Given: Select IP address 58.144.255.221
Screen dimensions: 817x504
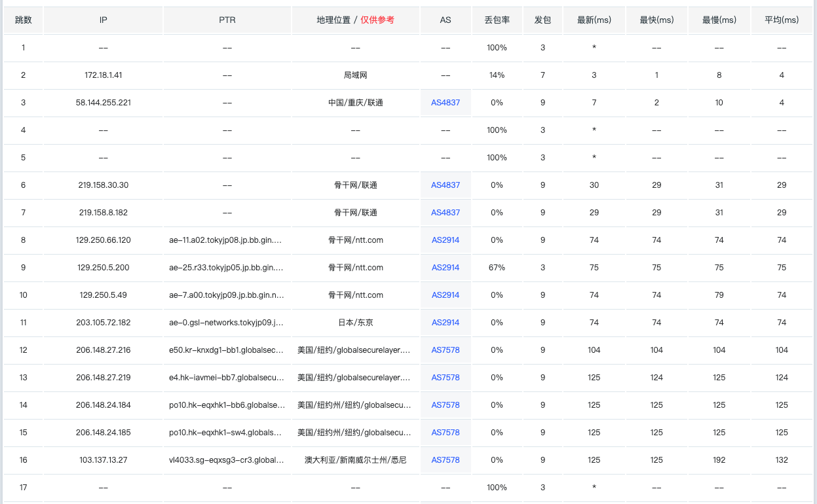Looking at the screenshot, I should (104, 103).
